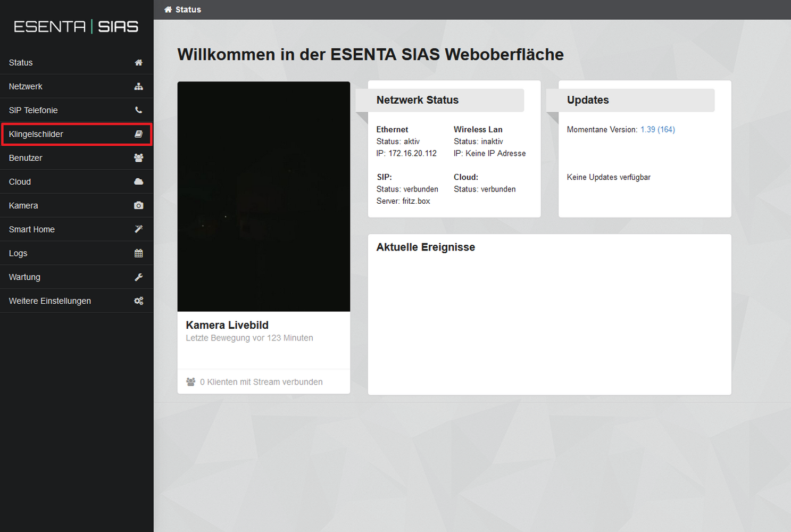791x532 pixels.
Task: Click the version link 1.39 (164)
Action: coord(657,130)
